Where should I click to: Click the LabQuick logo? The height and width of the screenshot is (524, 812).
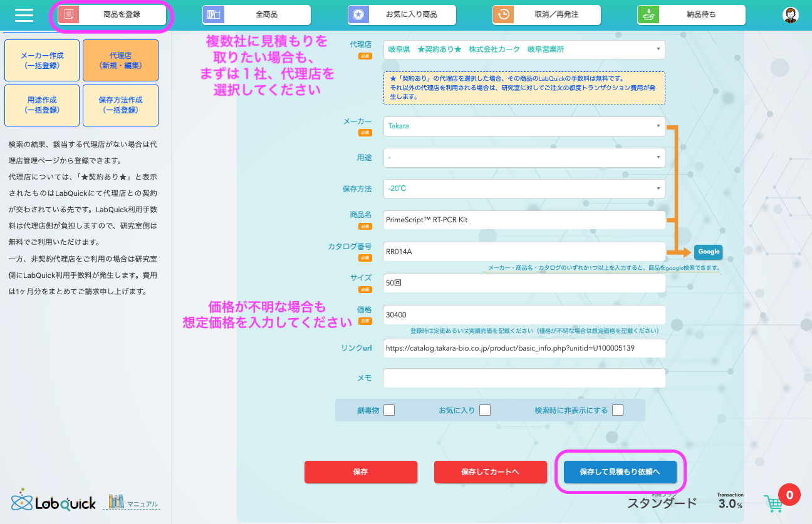pyautogui.click(x=54, y=501)
